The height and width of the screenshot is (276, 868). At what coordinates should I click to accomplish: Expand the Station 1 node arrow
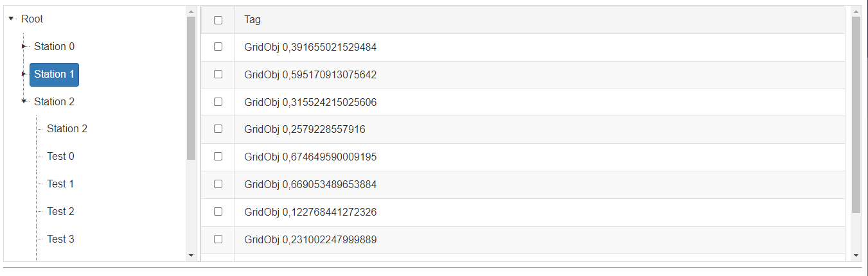[x=24, y=74]
